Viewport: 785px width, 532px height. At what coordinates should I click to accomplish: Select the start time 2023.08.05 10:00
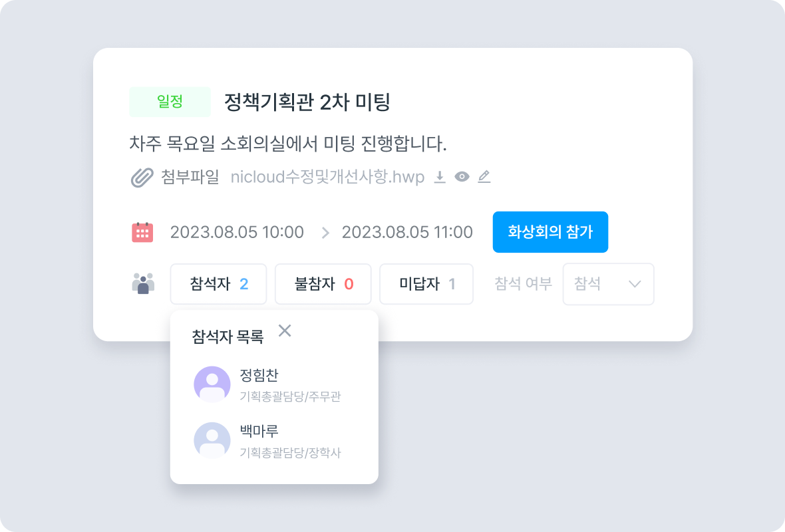tap(237, 232)
